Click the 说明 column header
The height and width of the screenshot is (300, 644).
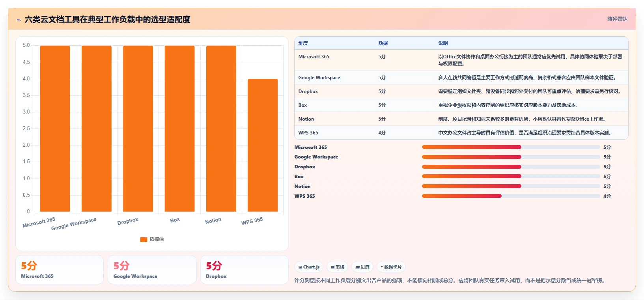(443, 43)
